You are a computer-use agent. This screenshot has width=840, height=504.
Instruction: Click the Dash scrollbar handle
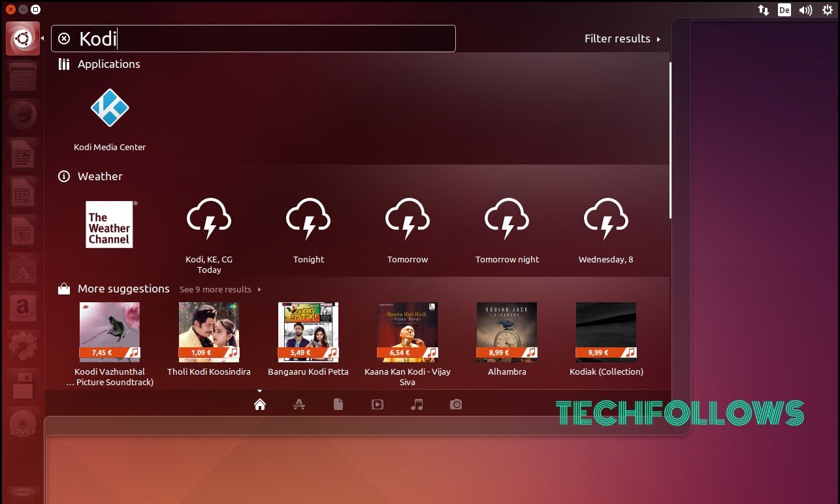tap(670, 140)
